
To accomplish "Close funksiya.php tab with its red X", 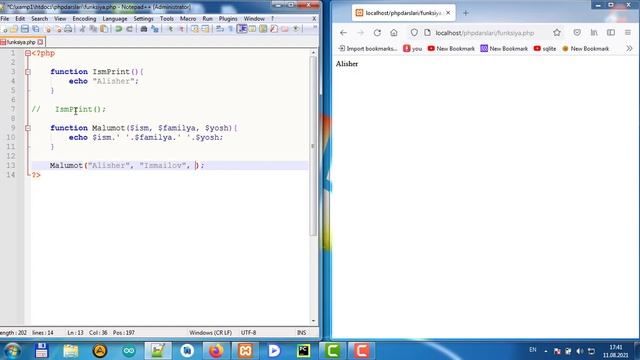I will (x=40, y=42).
